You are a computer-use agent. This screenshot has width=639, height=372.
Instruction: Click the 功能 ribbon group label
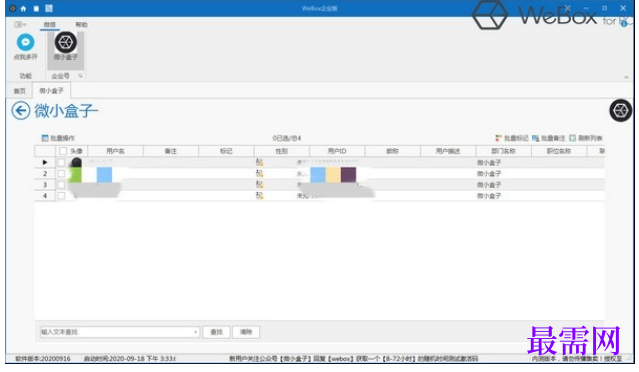point(25,76)
